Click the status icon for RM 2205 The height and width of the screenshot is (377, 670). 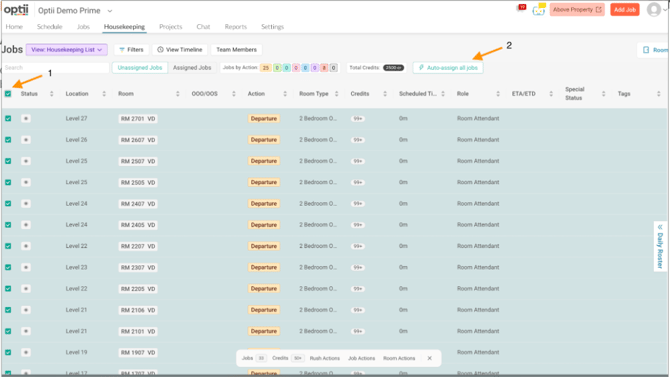(x=26, y=289)
